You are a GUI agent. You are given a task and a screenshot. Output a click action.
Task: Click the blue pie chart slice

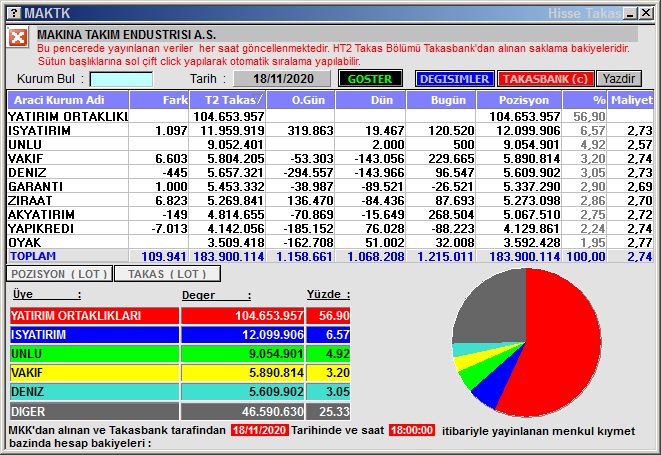tap(497, 382)
